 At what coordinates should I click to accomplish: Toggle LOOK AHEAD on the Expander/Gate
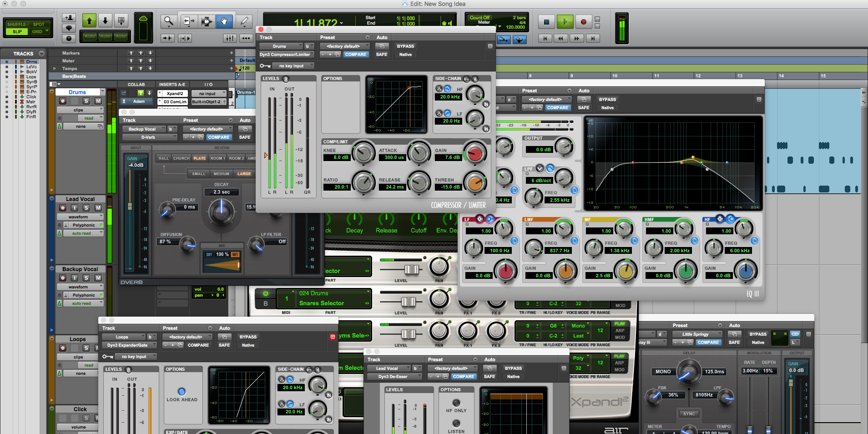(182, 392)
